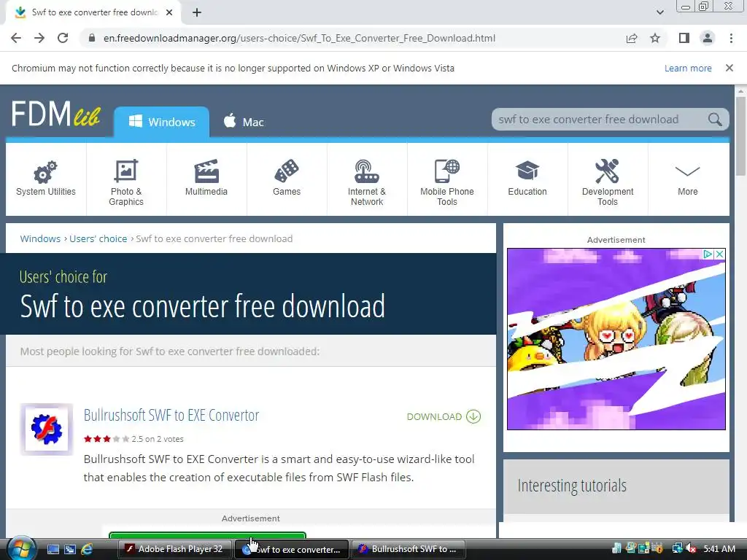Open the Education category
Screen dimensions: 747x560
527,179
